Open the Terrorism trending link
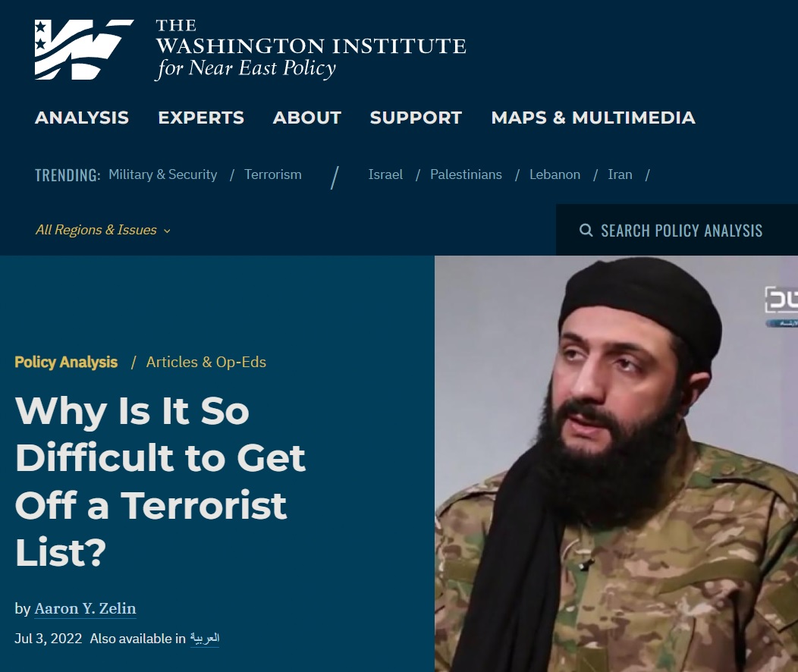 [273, 174]
